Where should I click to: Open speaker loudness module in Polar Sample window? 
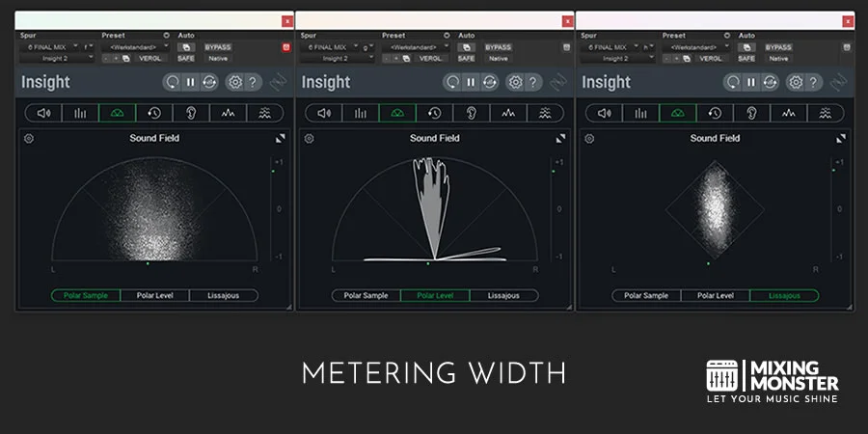click(x=43, y=113)
